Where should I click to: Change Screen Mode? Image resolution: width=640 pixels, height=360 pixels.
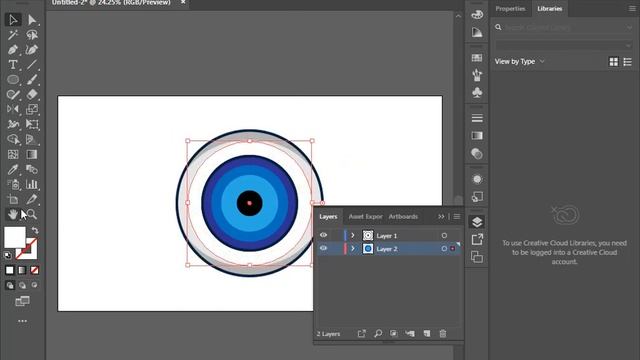click(x=22, y=301)
